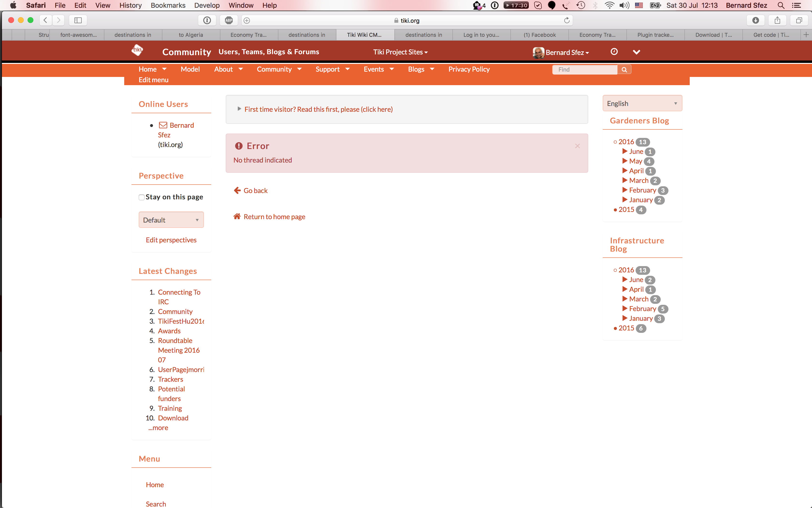Open the Home menu in the orange navbar
This screenshot has width=812, height=508.
pos(152,69)
